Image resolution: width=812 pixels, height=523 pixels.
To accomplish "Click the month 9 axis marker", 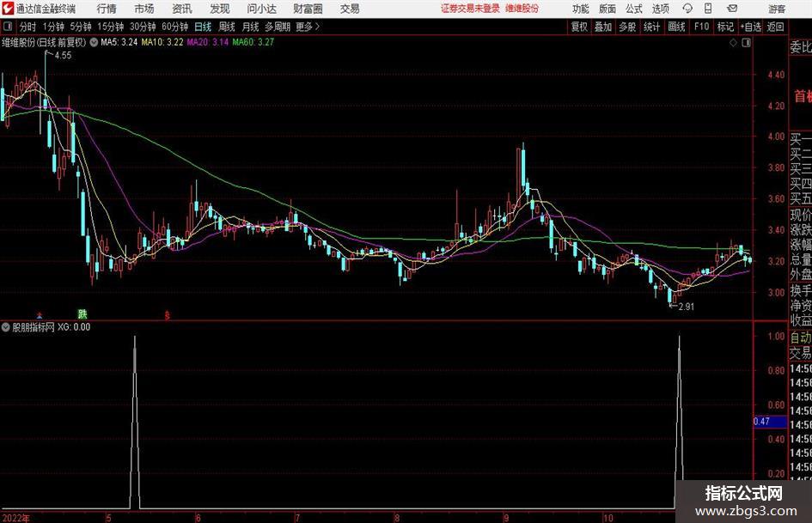I will (505, 518).
